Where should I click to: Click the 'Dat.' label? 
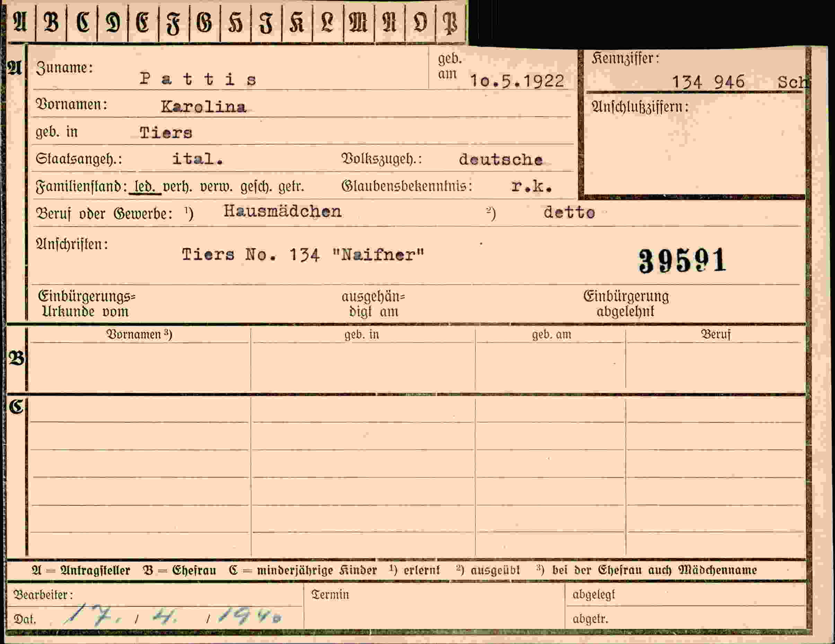click(x=25, y=619)
